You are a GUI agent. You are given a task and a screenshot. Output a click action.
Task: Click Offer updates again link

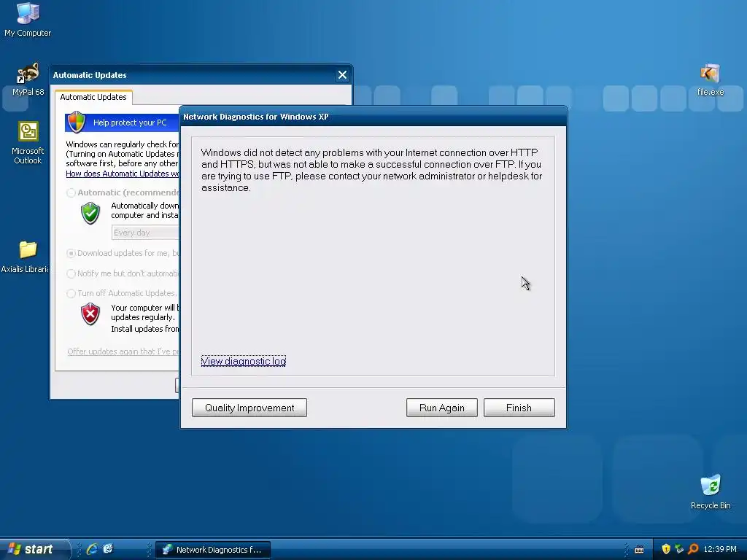coord(123,351)
